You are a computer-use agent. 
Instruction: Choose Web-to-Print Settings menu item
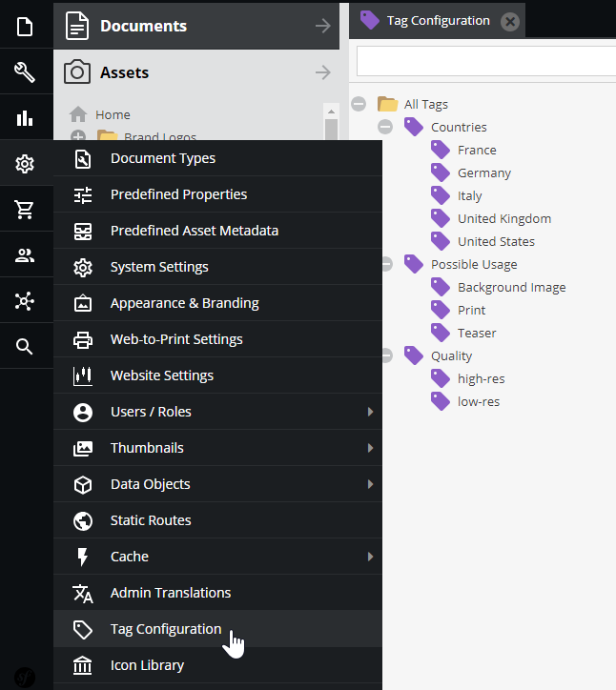coord(176,339)
